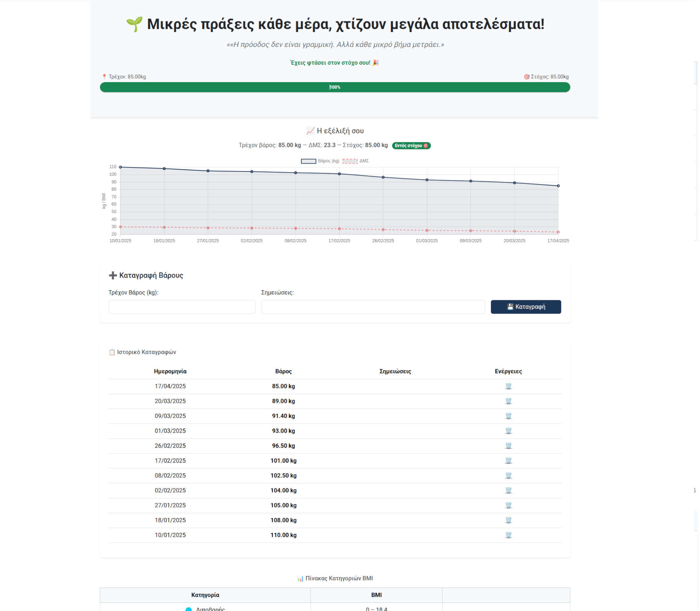The height and width of the screenshot is (611, 700).
Task: Remove the 93.00 kg entry
Action: point(508,431)
